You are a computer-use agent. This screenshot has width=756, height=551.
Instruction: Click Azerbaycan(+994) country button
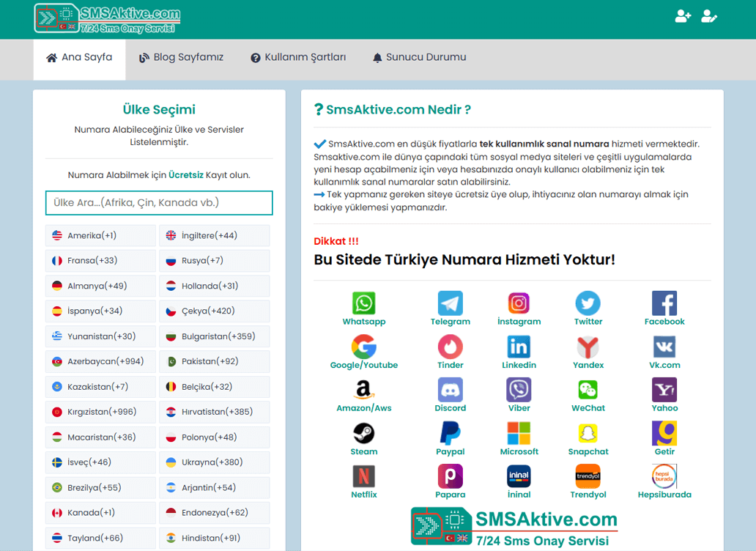(100, 361)
